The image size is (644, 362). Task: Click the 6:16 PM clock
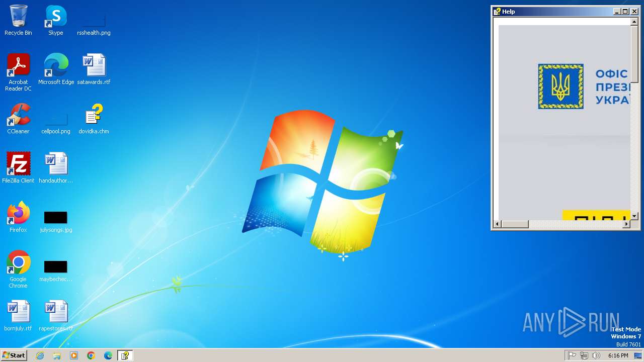(x=618, y=355)
